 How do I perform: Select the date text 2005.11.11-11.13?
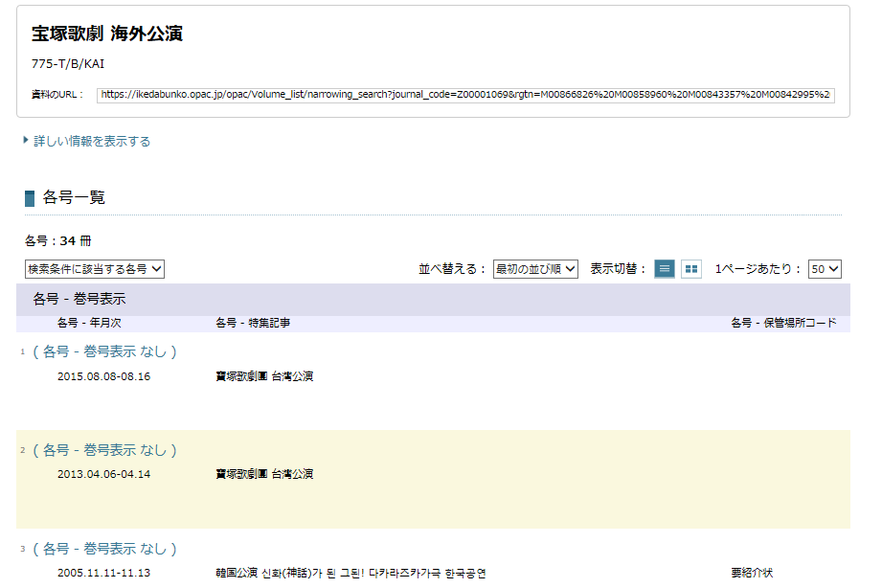point(104,573)
